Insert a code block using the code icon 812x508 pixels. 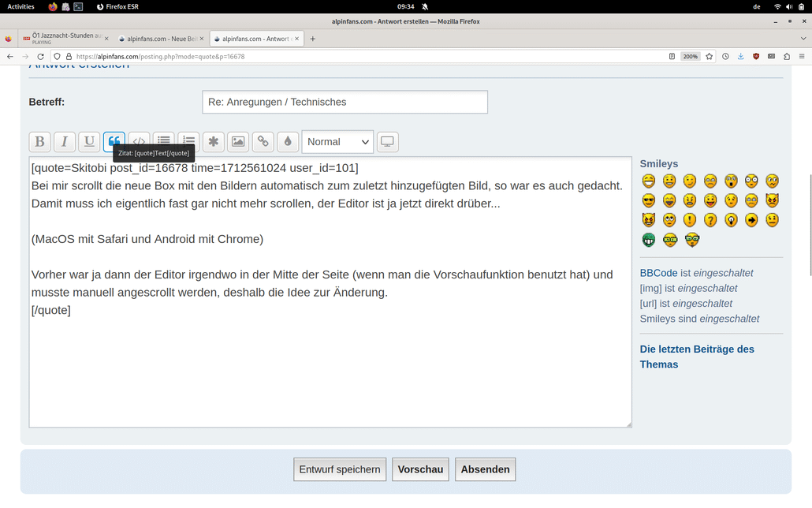(139, 141)
